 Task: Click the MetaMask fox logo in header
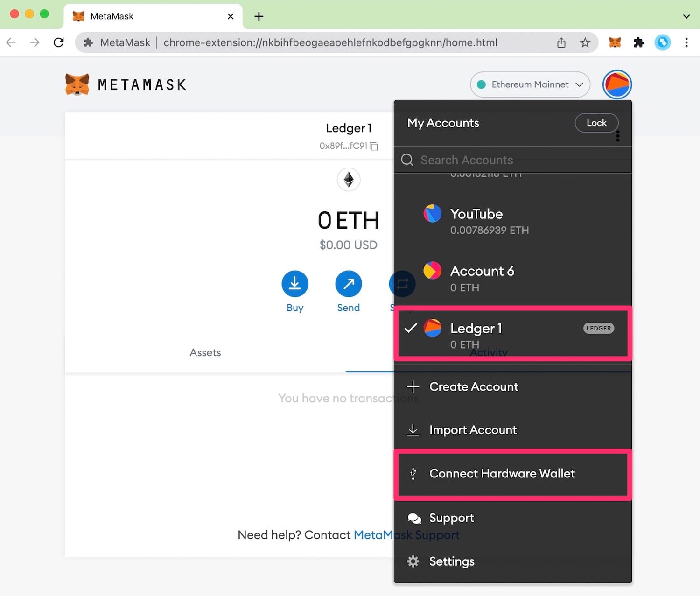[x=77, y=84]
